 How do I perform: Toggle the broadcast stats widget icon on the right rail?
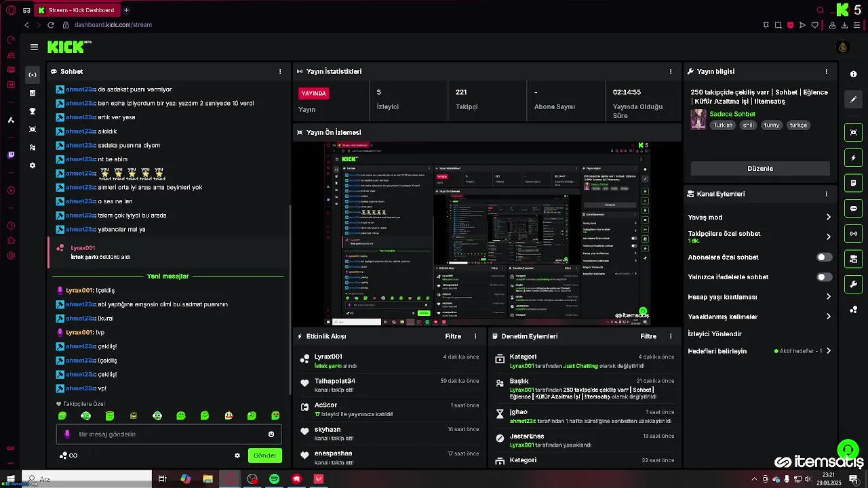pyautogui.click(x=853, y=234)
